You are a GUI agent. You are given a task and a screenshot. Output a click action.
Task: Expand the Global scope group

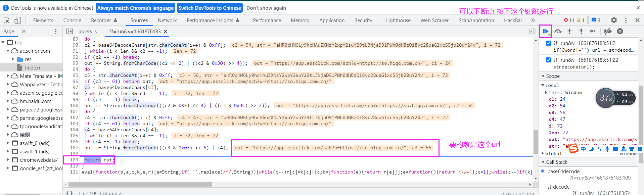click(x=543, y=153)
